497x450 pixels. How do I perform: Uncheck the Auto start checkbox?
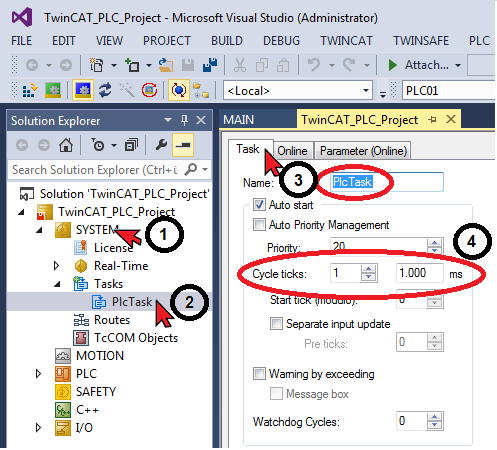[x=259, y=205]
